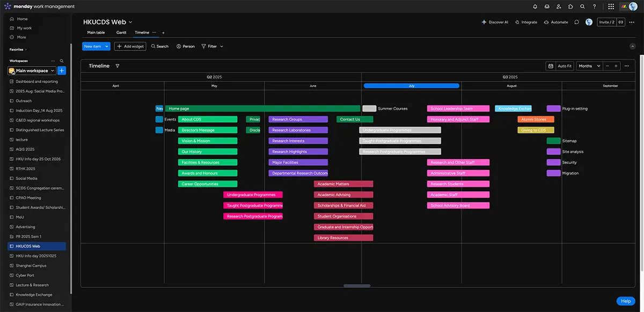Click the Automate button

[556, 22]
